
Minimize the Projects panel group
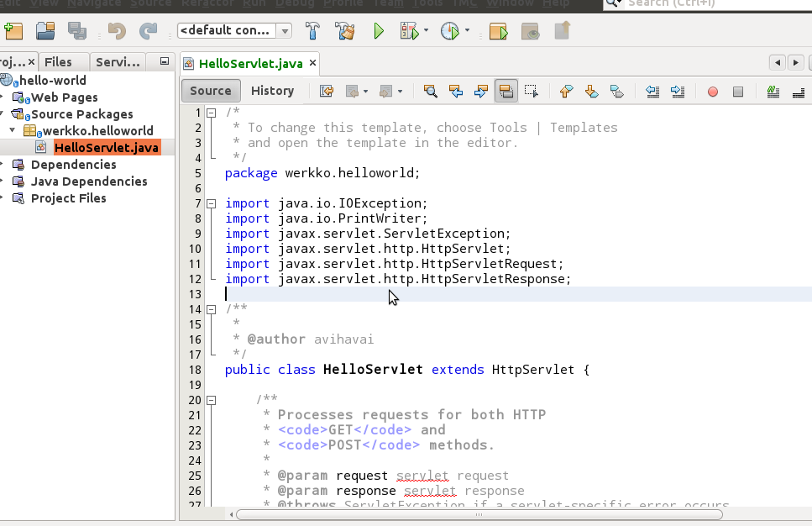(x=164, y=61)
